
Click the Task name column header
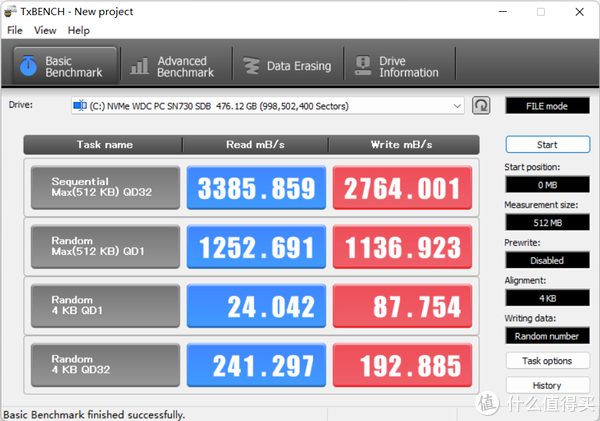[103, 145]
